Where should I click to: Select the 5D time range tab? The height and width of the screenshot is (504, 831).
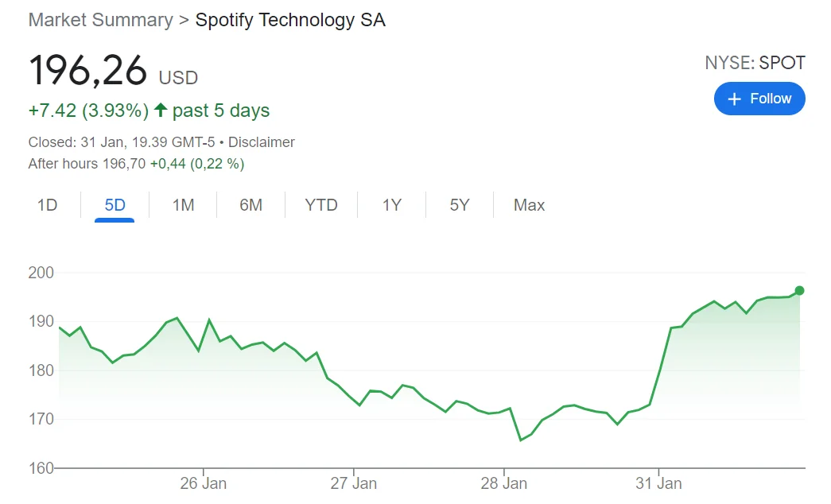115,205
